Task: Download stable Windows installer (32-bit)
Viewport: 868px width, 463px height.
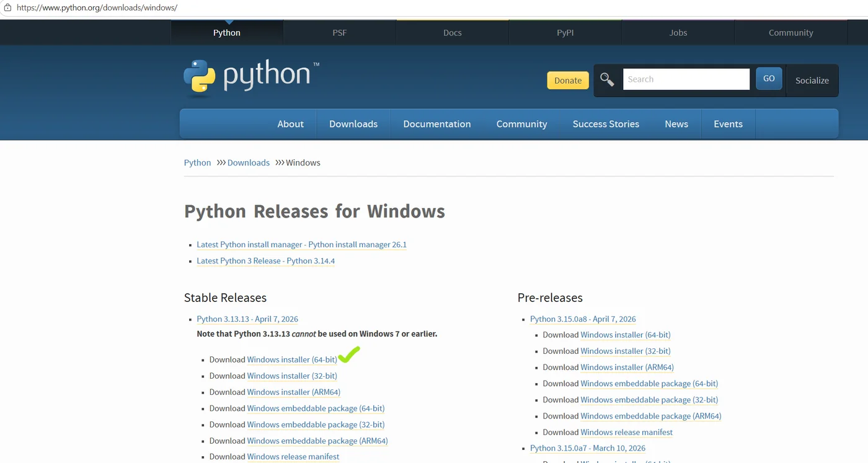Action: (292, 376)
